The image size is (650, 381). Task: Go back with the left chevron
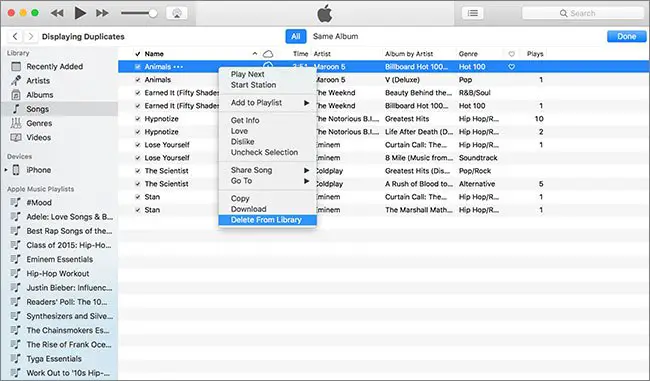click(x=15, y=36)
